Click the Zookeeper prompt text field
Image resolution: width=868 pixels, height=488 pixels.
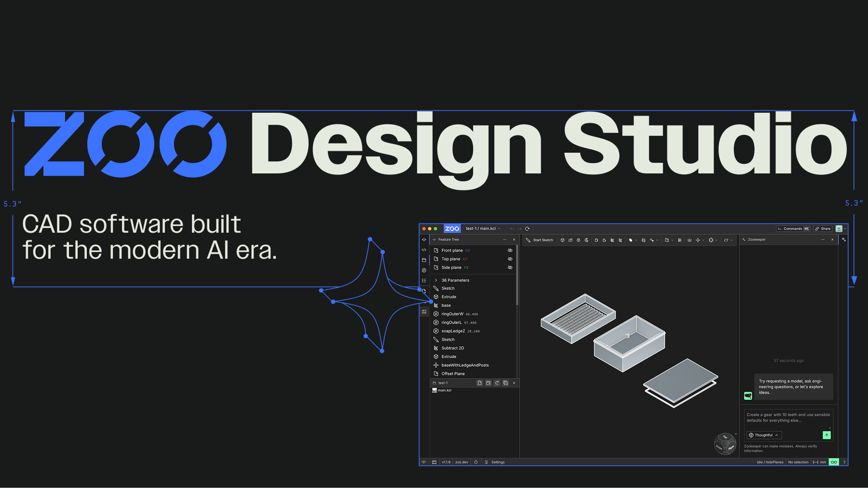(x=788, y=418)
